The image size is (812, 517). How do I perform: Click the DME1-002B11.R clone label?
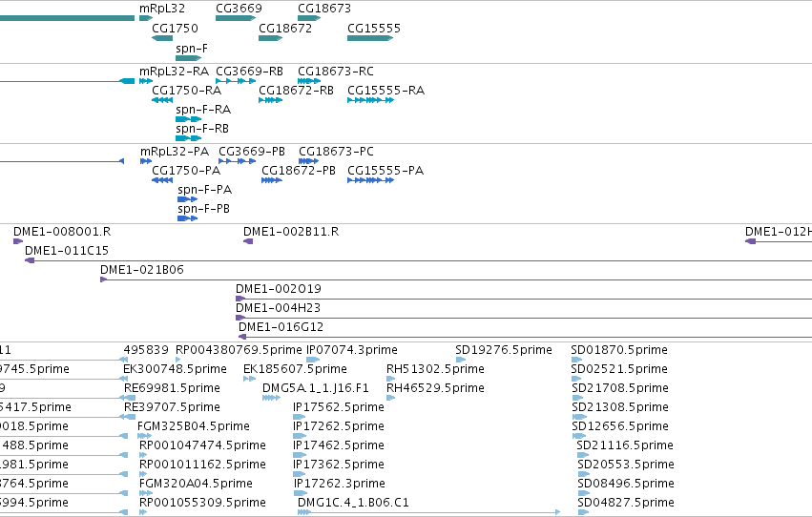pyautogui.click(x=291, y=232)
